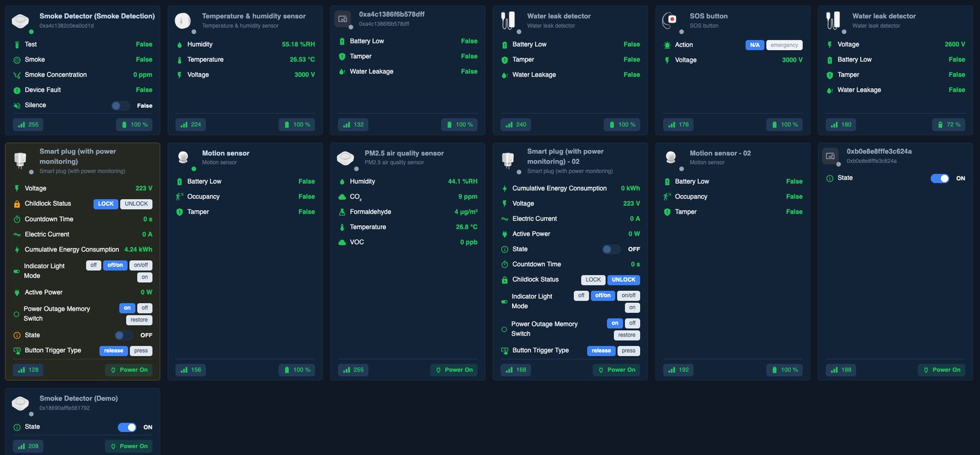Click the 0xa4c1386f6b578dff device icon
This screenshot has width=980, height=455.
tap(343, 19)
